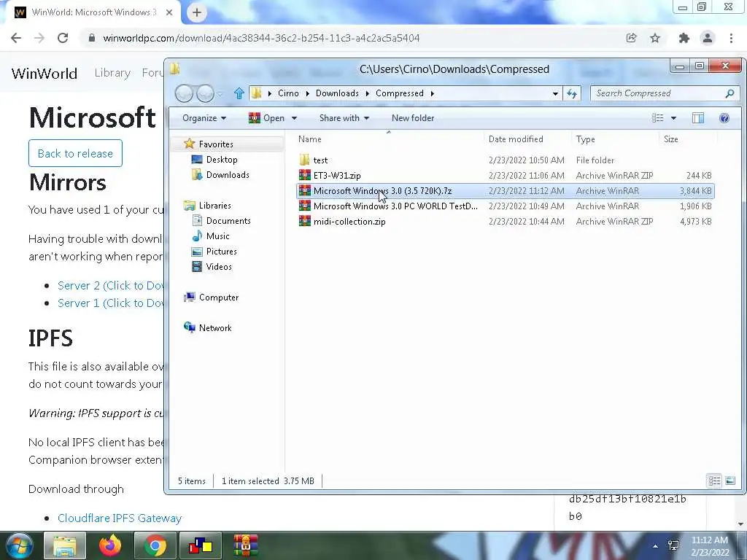Image resolution: width=747 pixels, height=560 pixels.
Task: Open Downloads in navigation pane
Action: 228,175
